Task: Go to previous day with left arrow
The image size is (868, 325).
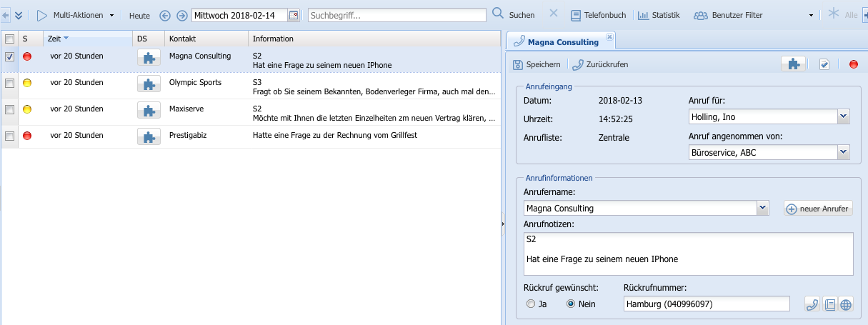Action: tap(165, 16)
